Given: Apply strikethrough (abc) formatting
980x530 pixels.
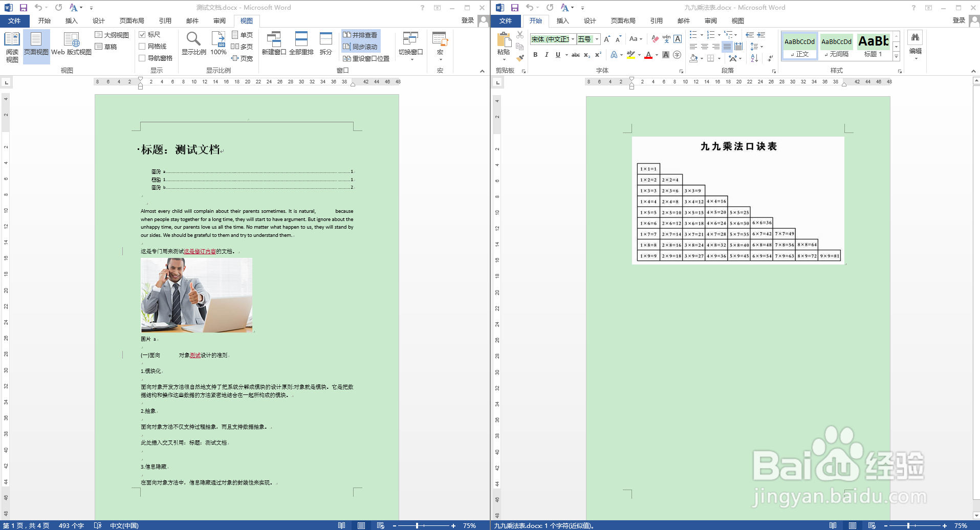Looking at the screenshot, I should pyautogui.click(x=576, y=55).
